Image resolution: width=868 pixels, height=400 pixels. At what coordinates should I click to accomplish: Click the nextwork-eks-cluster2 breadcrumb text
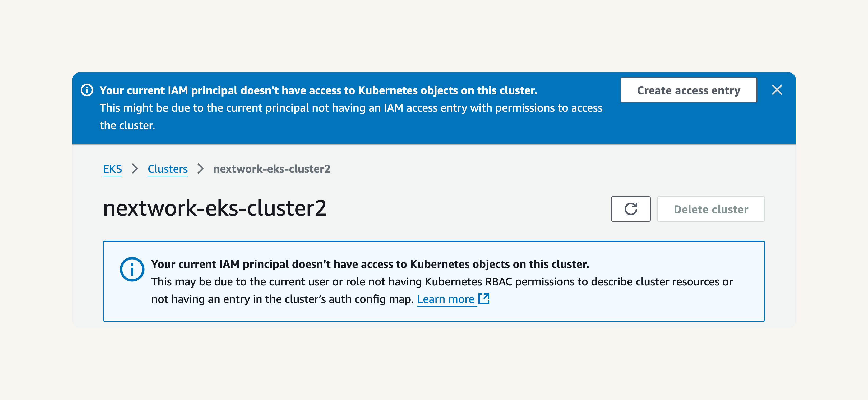pos(272,169)
